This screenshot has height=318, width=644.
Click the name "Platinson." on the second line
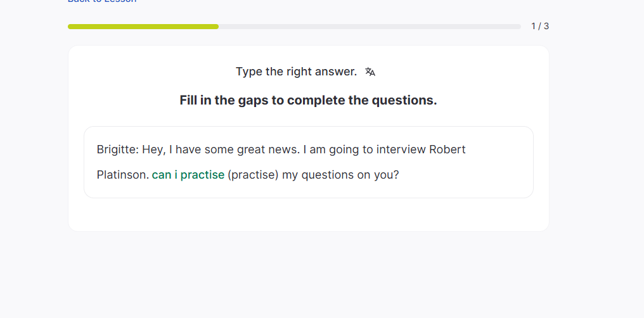[122, 175]
